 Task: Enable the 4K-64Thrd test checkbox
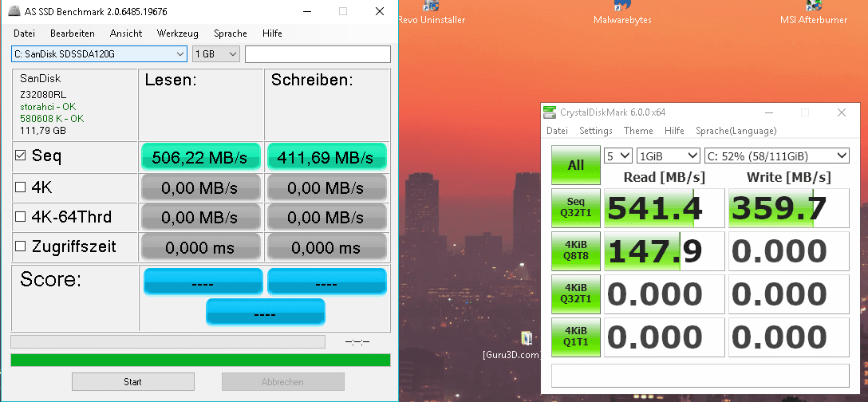click(x=21, y=217)
